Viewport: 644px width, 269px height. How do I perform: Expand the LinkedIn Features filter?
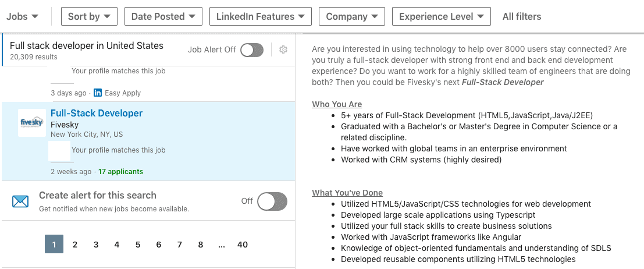tap(261, 16)
